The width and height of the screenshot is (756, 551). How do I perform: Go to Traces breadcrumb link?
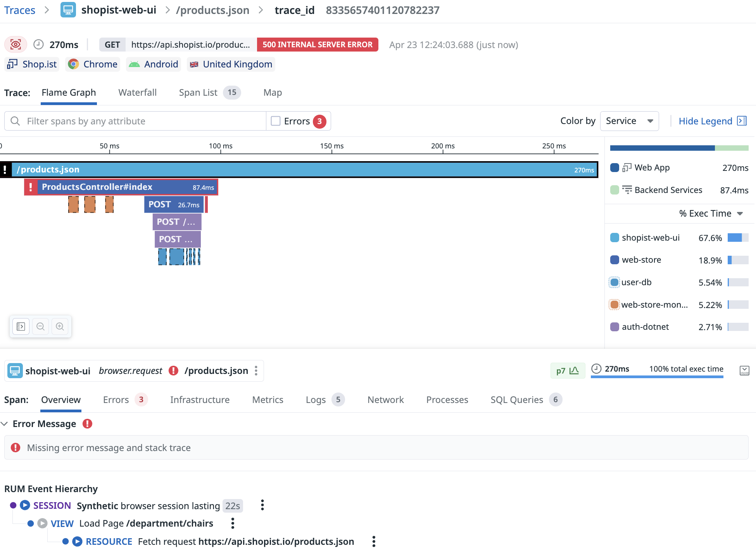pyautogui.click(x=19, y=10)
